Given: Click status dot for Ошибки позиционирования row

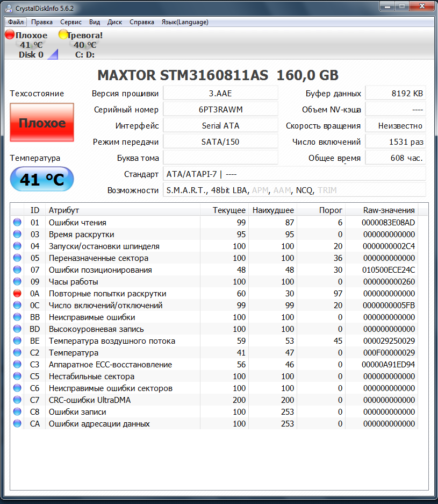Looking at the screenshot, I should [x=17, y=269].
